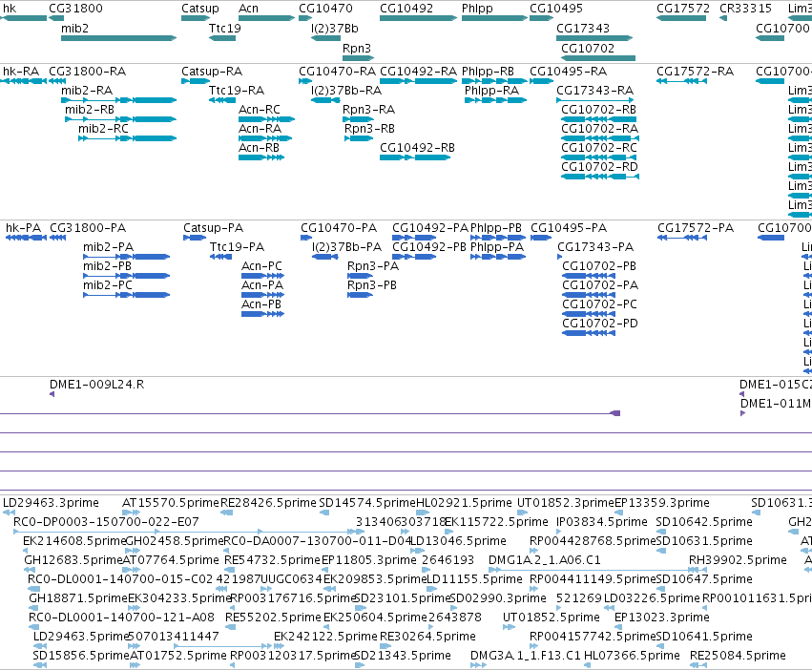
Task: Click transcript CG10492-RB
Action: coord(415,157)
